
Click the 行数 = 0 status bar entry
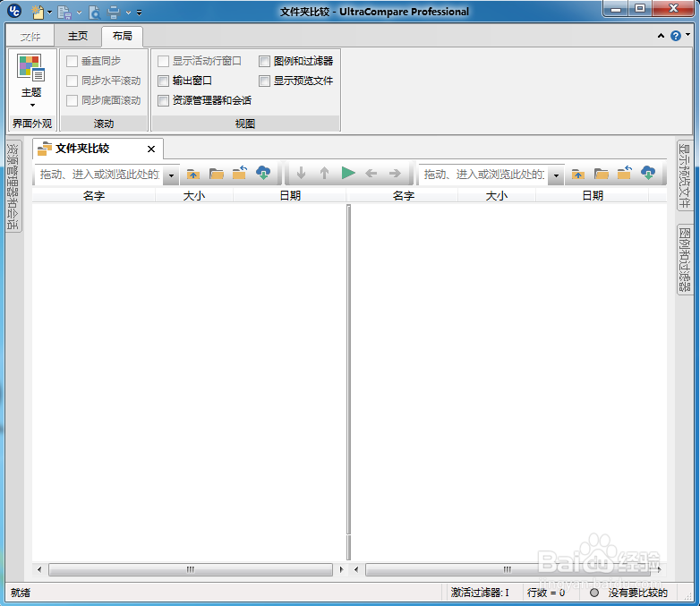tap(545, 593)
